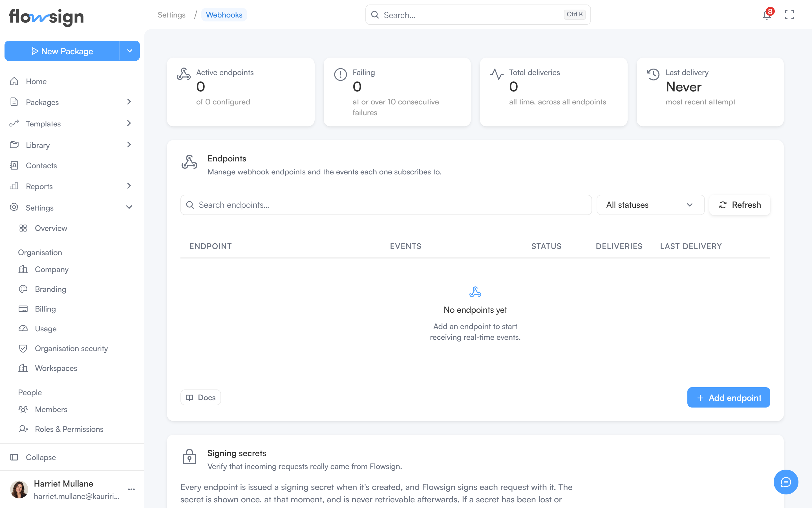Expand the Reports submenu chevron
Screen dimensions: 812x508
129,185
